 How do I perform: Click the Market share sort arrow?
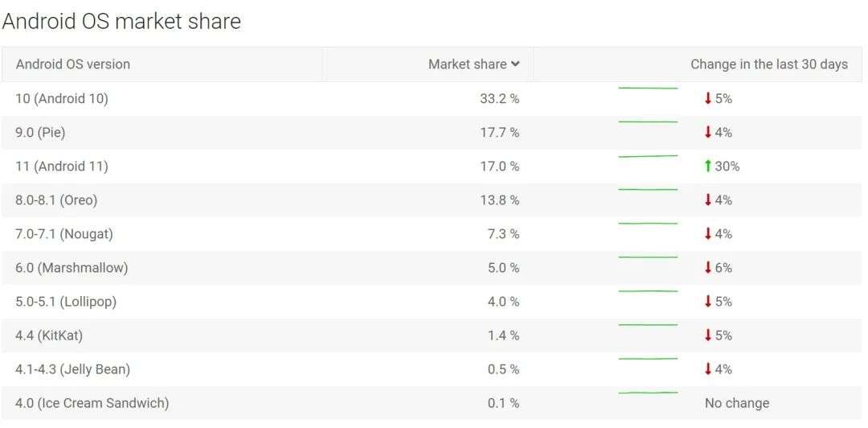[515, 64]
